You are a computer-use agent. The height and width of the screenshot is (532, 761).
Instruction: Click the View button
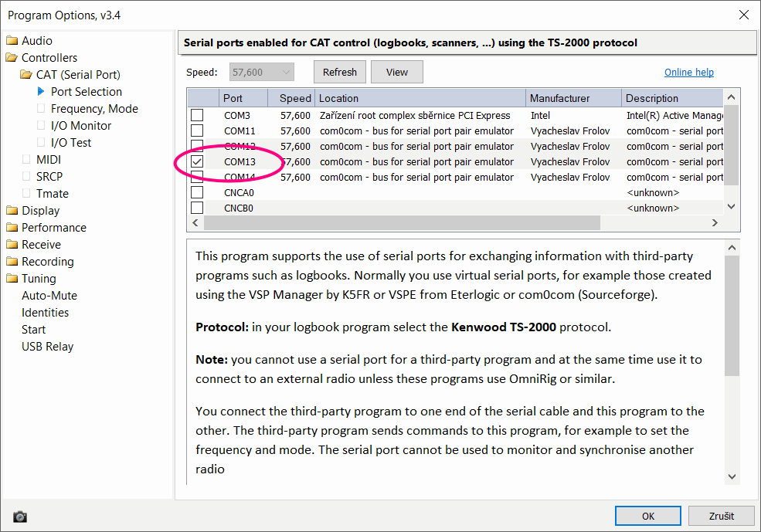397,72
